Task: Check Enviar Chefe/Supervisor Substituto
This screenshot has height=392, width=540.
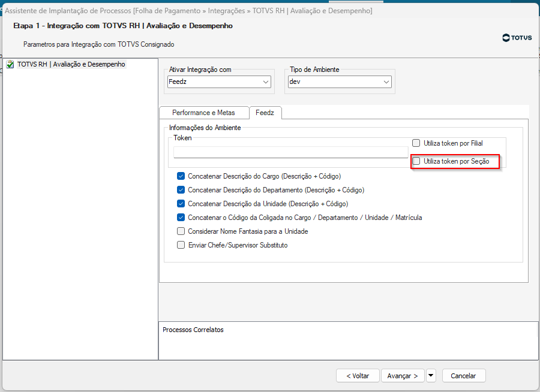Action: [x=181, y=245]
